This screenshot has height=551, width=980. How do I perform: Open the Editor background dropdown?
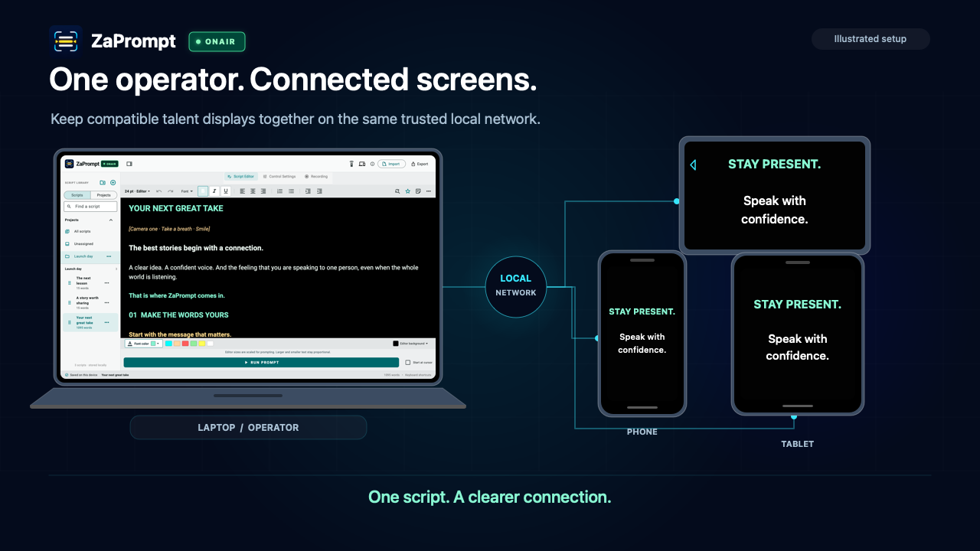[410, 344]
